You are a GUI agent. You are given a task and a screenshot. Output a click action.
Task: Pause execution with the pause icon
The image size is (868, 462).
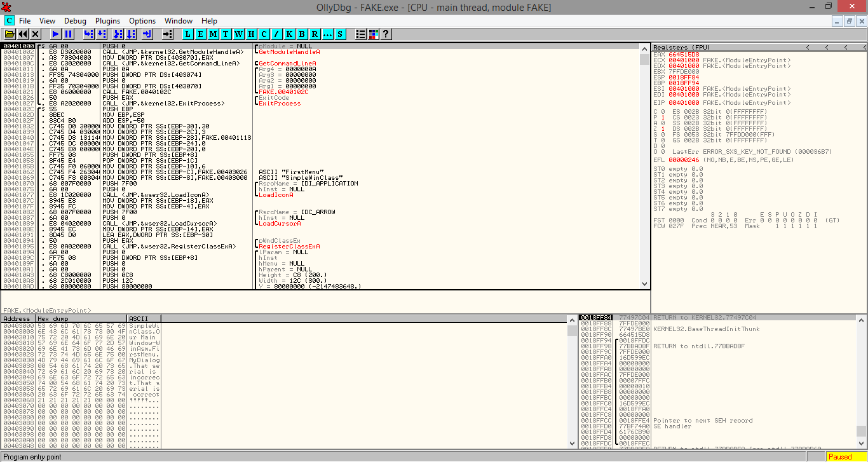coord(69,34)
